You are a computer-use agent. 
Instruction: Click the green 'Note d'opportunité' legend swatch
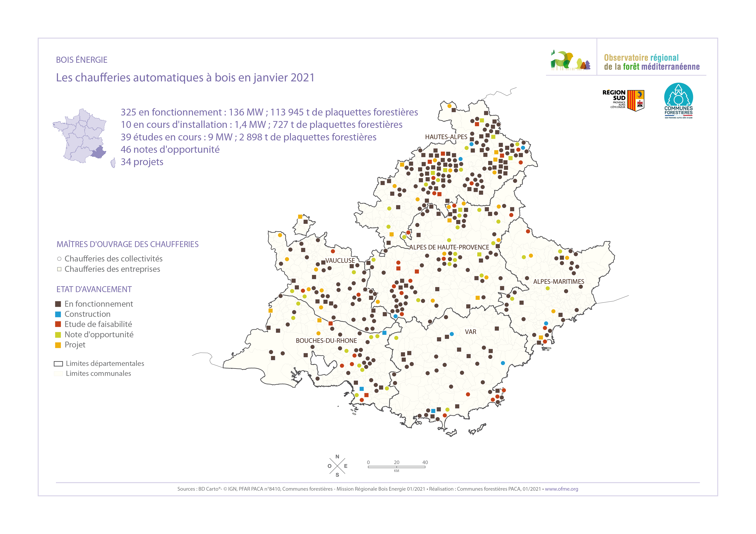(58, 335)
